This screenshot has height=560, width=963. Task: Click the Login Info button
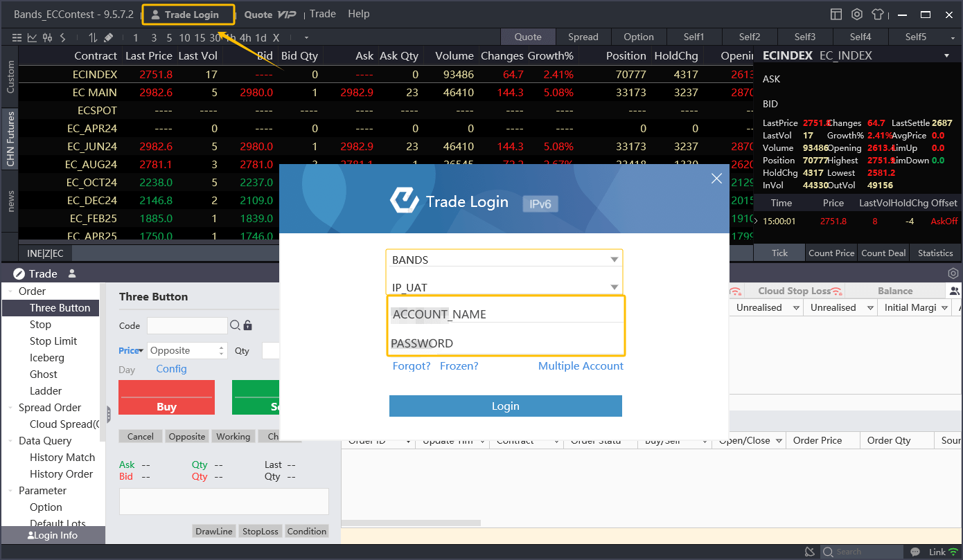[x=53, y=536]
